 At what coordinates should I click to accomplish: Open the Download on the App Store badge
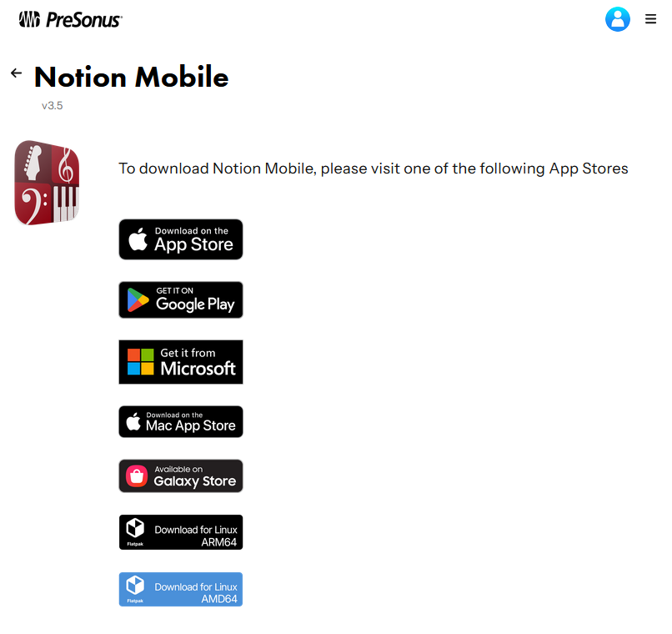point(181,239)
